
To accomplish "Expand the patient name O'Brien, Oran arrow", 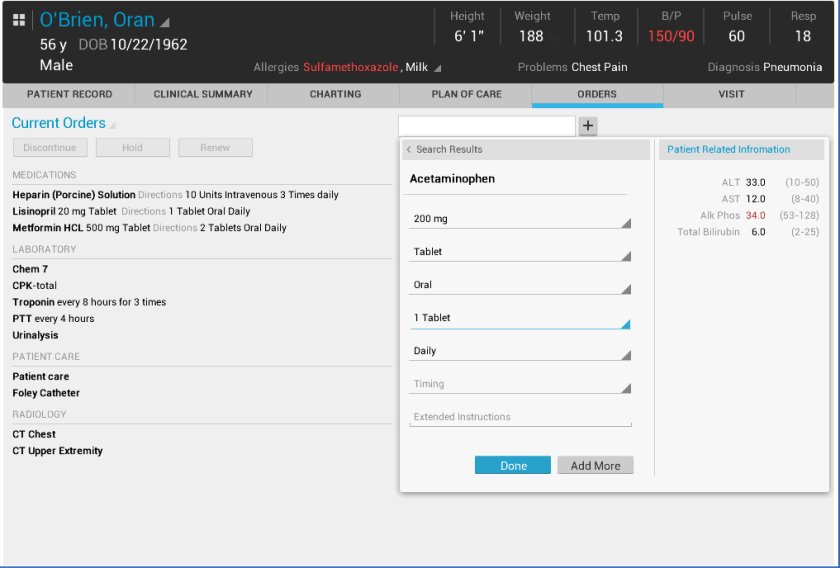I will pos(165,23).
